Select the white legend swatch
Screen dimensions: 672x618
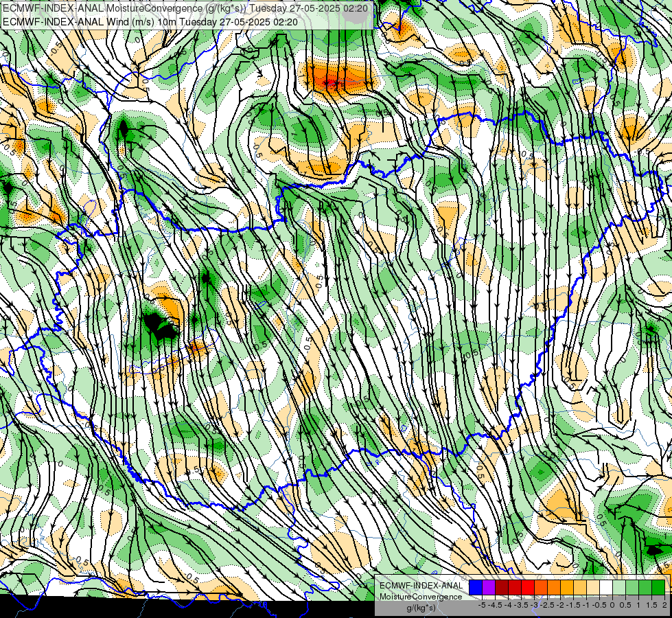(x=606, y=588)
